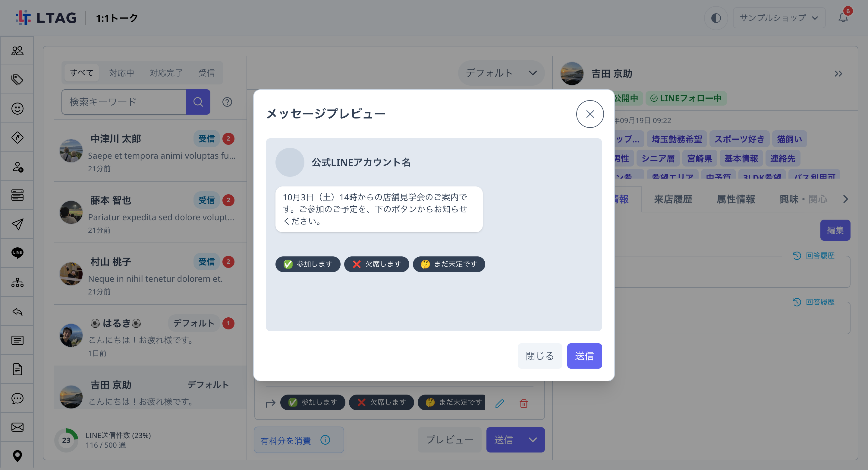Click the スポーツ好き tag

(x=739, y=139)
